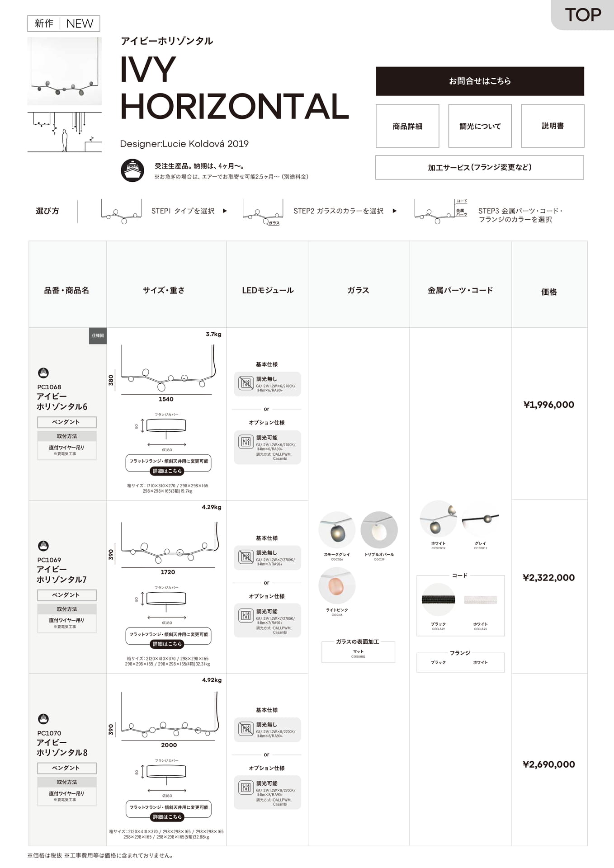Viewport: 614px width, 868px height.
Task: Open the 仕様図 spec drawing tag
Action: pos(98,336)
